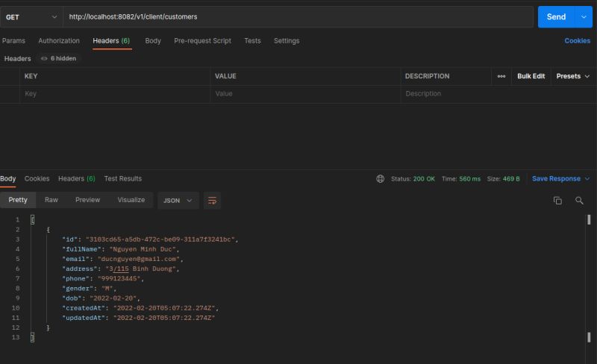
Task: Click the "Nguyen Minh Duc" fullName value
Action: 143,249
